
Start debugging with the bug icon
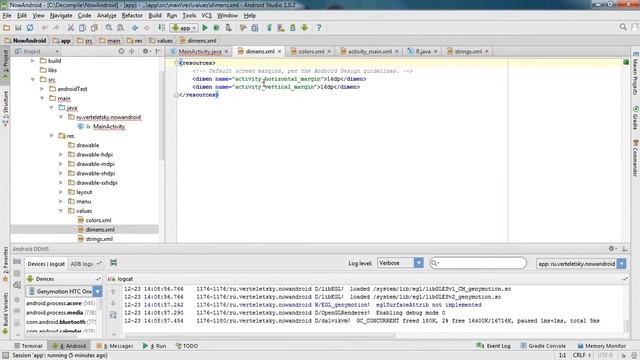216,28
